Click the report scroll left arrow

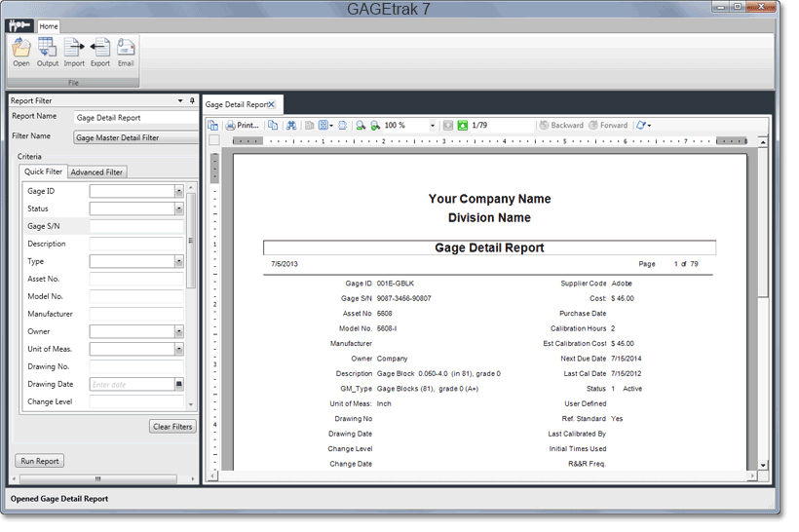click(x=213, y=475)
